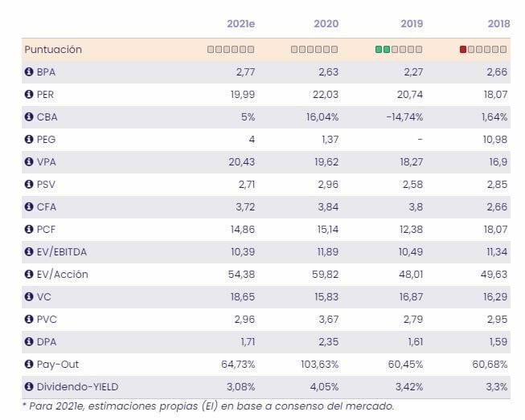Click the Puntuación row label
This screenshot has width=525, height=420.
pos(53,50)
